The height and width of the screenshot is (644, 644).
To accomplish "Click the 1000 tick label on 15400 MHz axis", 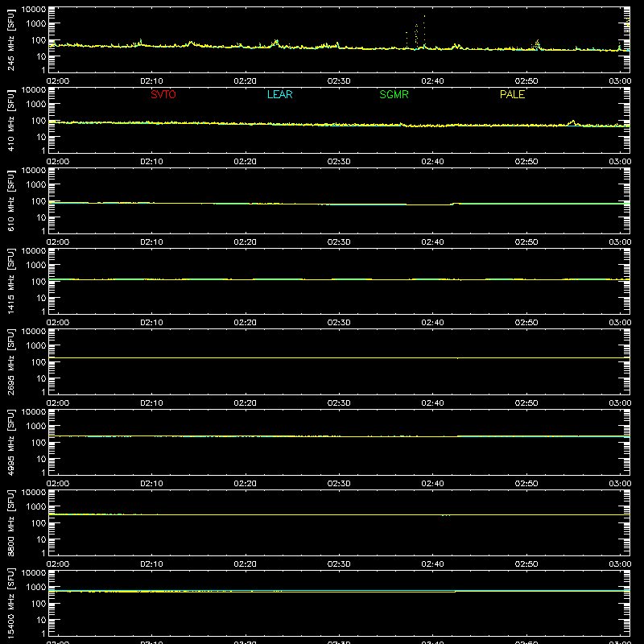I will 36,587.
